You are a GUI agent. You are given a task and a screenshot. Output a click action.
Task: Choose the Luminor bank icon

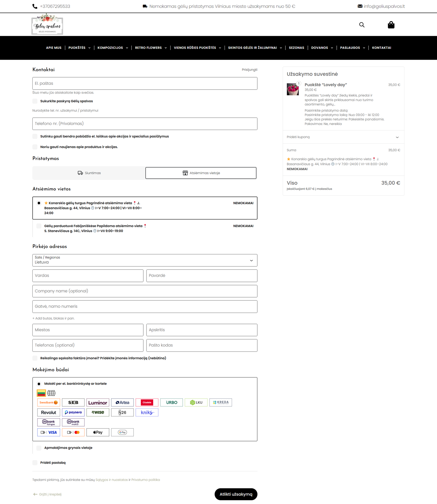coord(98,402)
